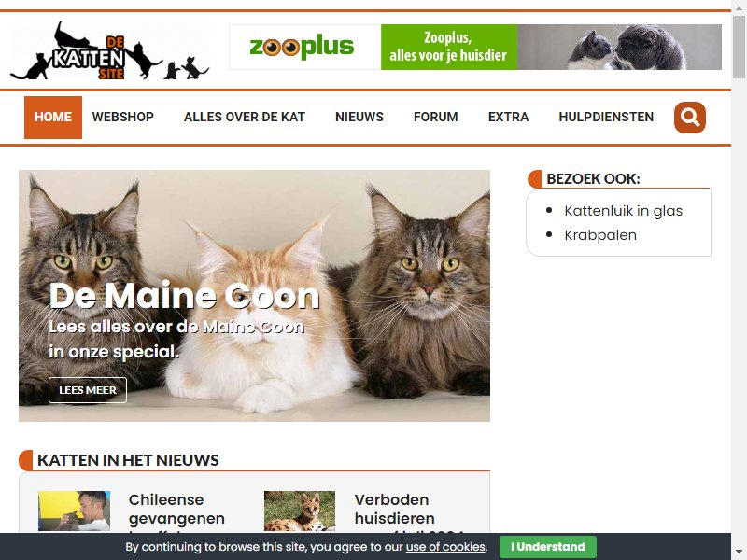Open Forum menu item
Viewport: 747px width, 560px height.
click(x=435, y=118)
